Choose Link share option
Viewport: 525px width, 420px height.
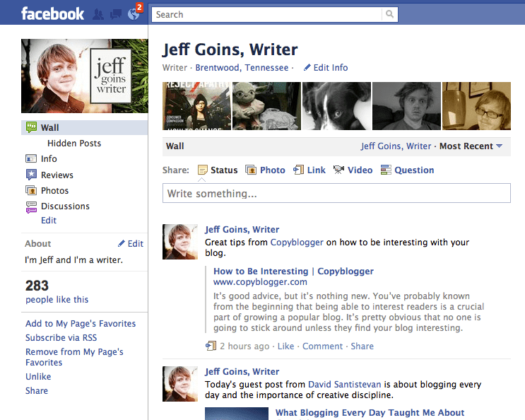click(317, 170)
